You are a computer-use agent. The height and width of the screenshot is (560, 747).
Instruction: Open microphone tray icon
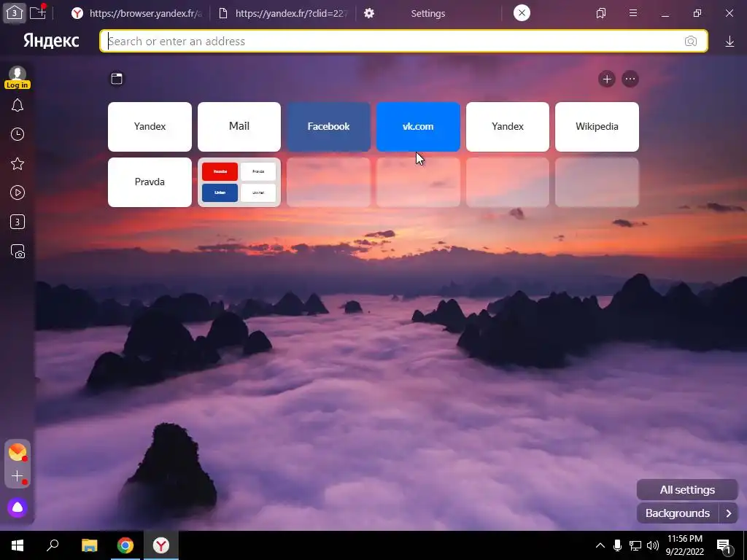point(617,545)
